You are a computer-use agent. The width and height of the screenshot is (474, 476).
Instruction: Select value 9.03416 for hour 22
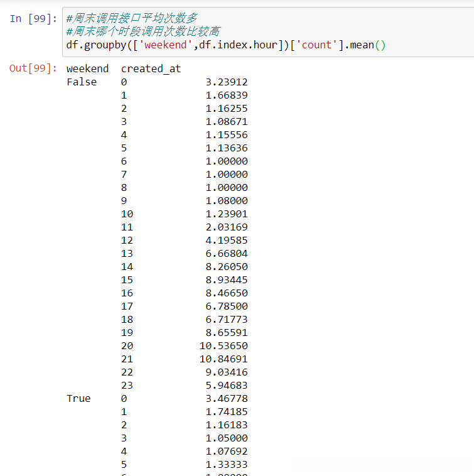tap(227, 372)
